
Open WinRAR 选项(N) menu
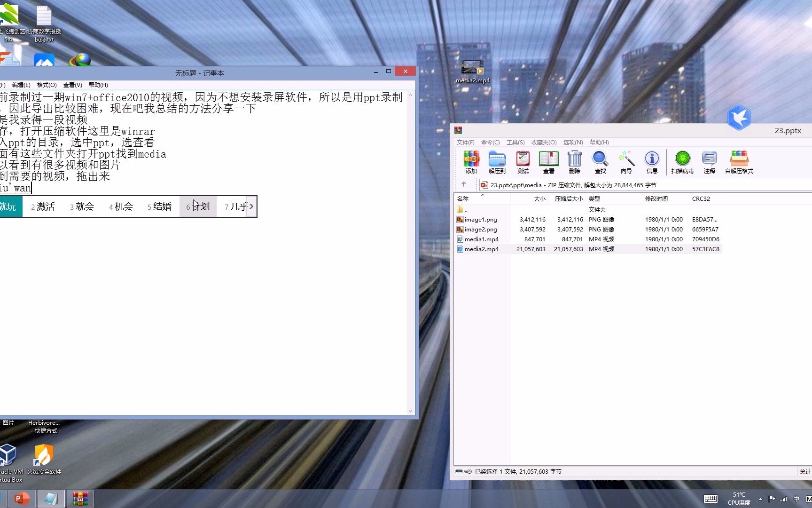tap(573, 142)
